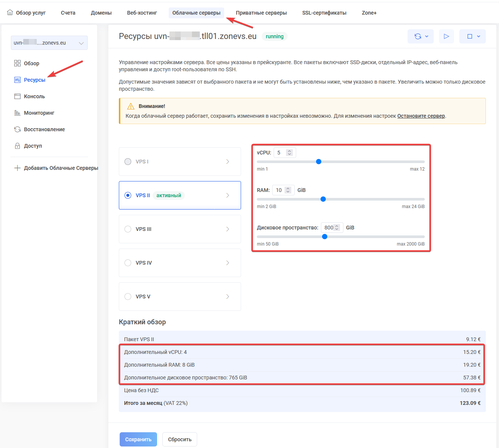Viewport: 499px width, 448px height.
Task: Click the Восстановление restore icon
Action: coord(17,129)
